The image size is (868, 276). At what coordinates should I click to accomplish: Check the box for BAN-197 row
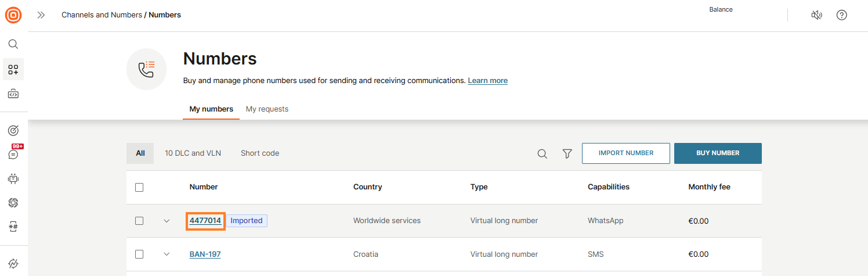pos(139,255)
